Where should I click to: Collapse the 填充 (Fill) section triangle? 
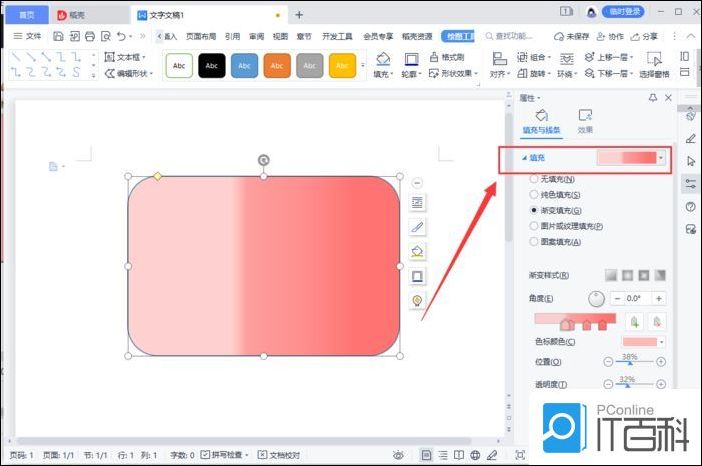pos(524,158)
